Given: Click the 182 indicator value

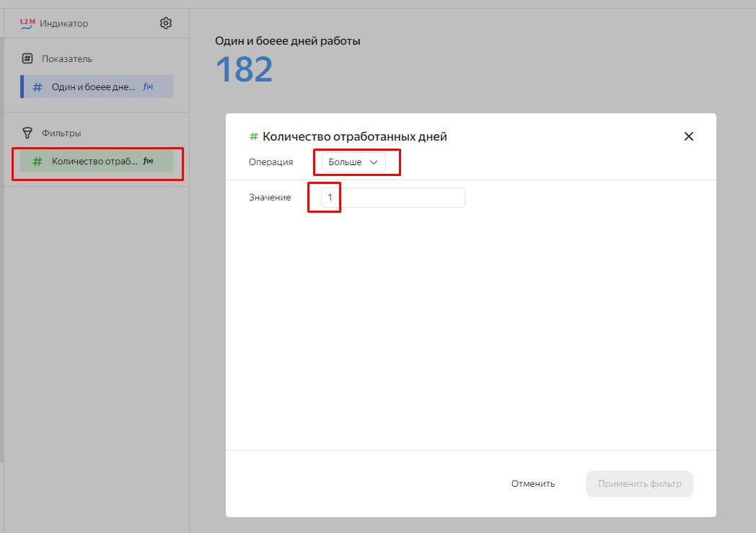Looking at the screenshot, I should (244, 69).
